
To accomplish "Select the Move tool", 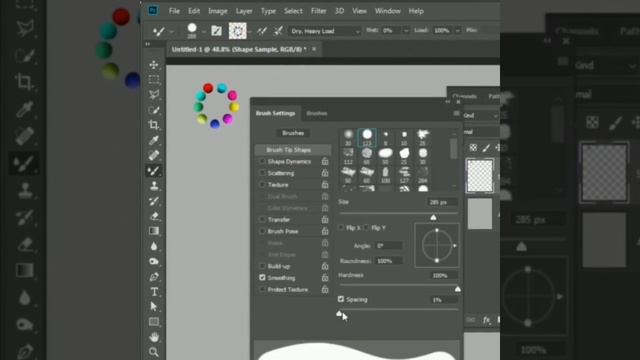I will tap(154, 65).
